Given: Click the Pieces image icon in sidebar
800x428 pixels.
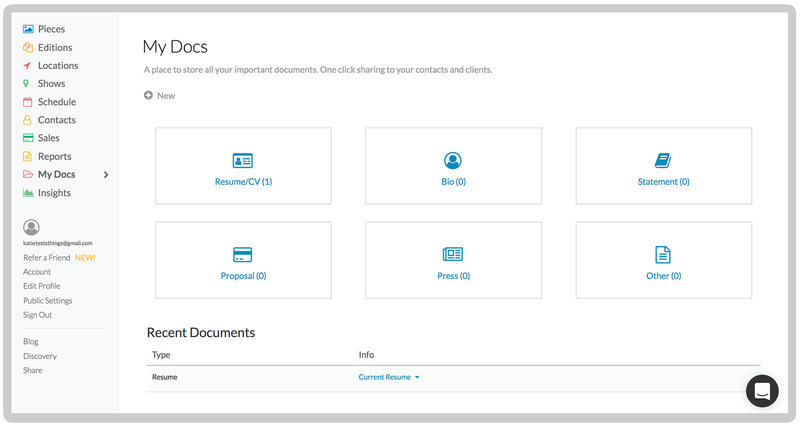Looking at the screenshot, I should (28, 29).
